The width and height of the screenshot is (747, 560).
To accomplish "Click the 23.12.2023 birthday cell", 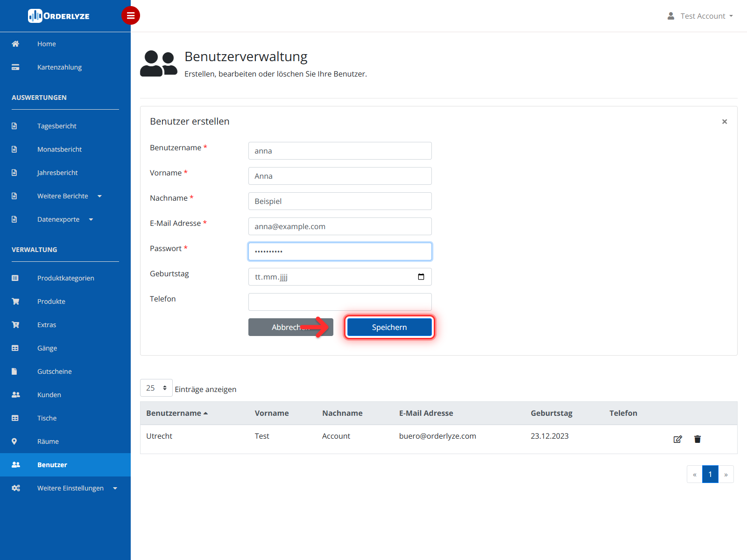I will point(550,436).
